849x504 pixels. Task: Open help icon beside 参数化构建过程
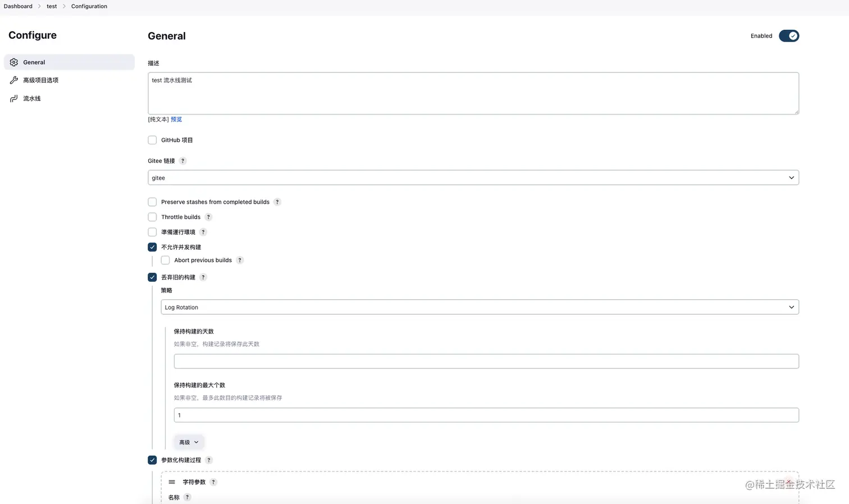point(209,460)
